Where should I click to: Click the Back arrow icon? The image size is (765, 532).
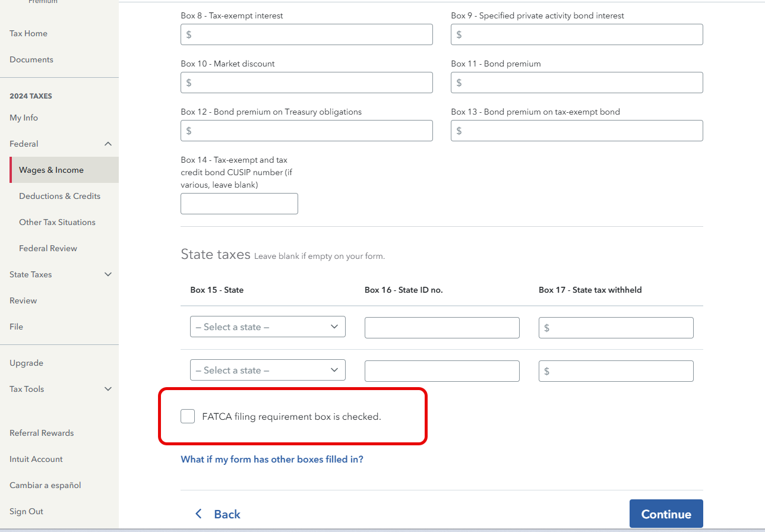coord(199,514)
